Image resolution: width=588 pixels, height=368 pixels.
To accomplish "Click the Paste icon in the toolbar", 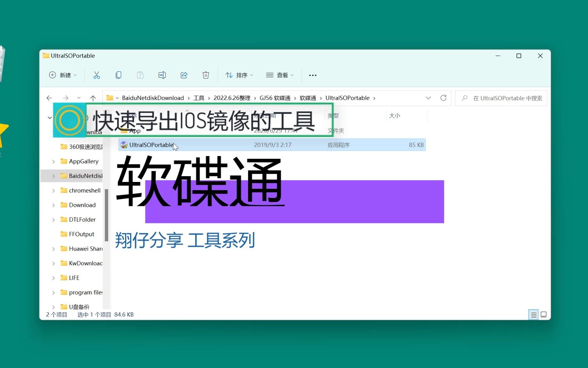I will coord(140,75).
